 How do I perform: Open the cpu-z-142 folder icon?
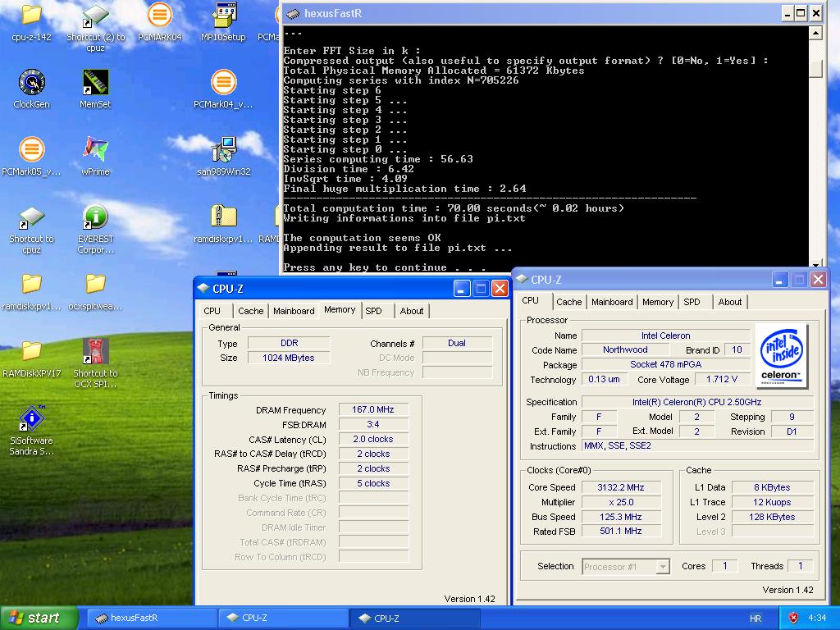31,15
